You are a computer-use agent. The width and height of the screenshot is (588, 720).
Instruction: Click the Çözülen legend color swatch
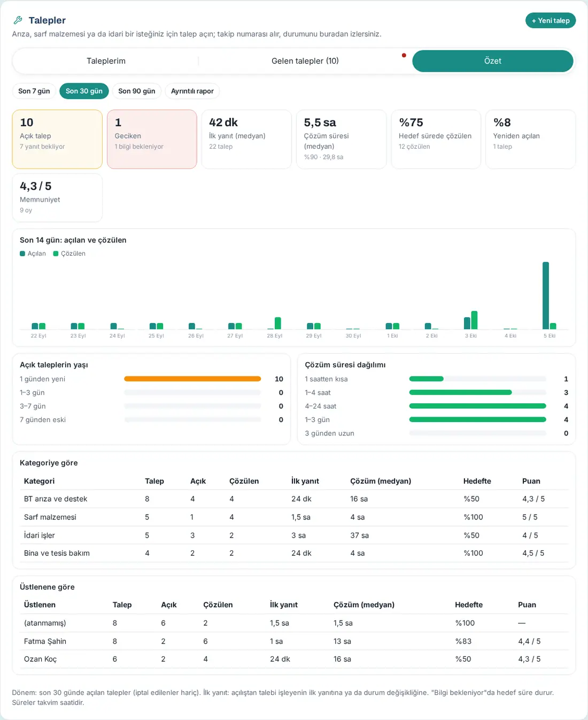56,254
